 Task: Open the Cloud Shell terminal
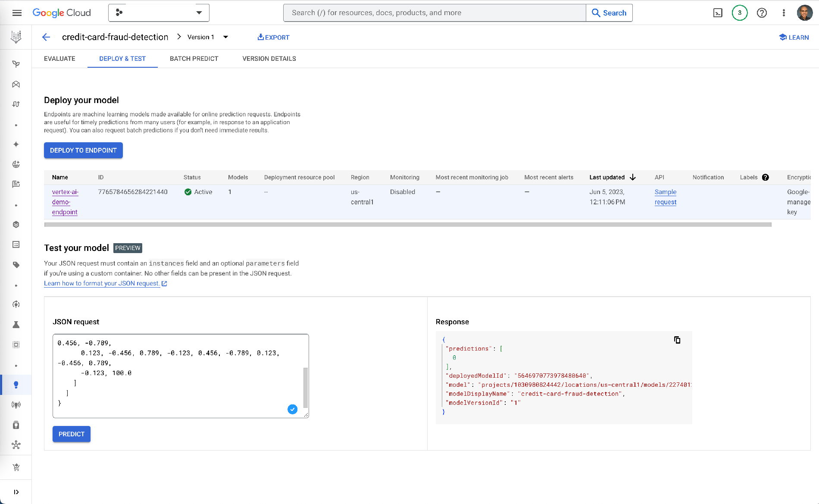tap(718, 13)
